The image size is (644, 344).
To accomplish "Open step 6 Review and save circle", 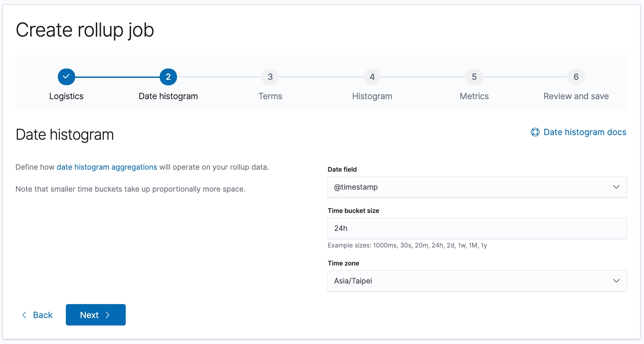I will pyautogui.click(x=576, y=77).
